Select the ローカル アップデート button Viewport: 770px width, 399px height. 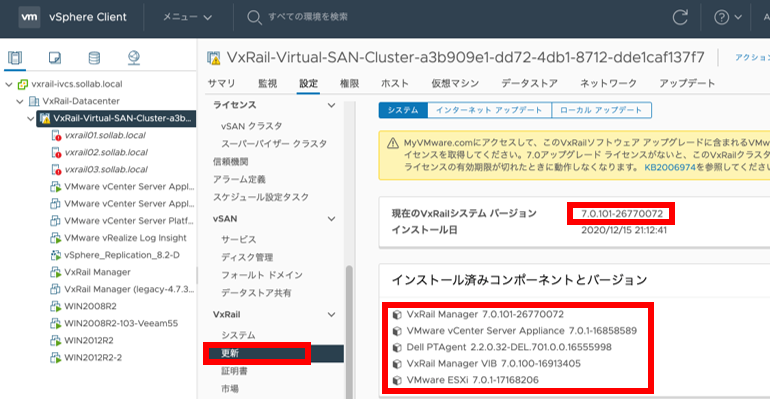602,110
